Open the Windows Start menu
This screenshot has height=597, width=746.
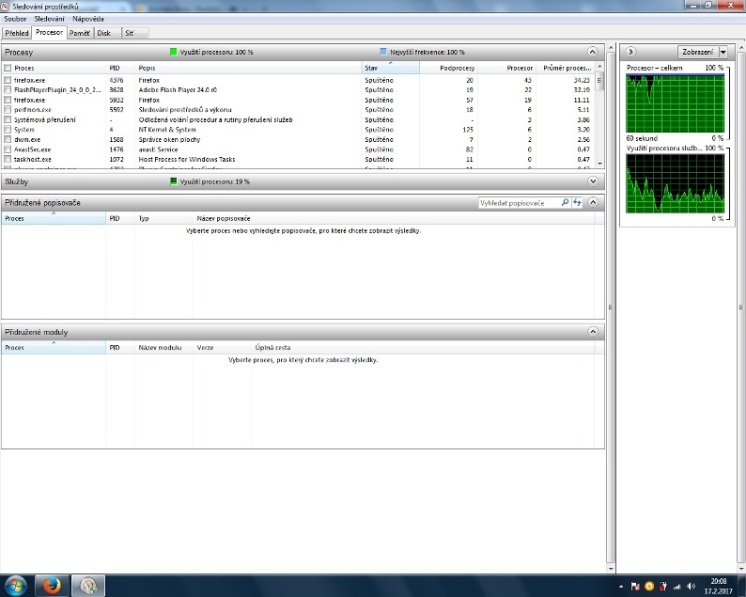[16, 584]
